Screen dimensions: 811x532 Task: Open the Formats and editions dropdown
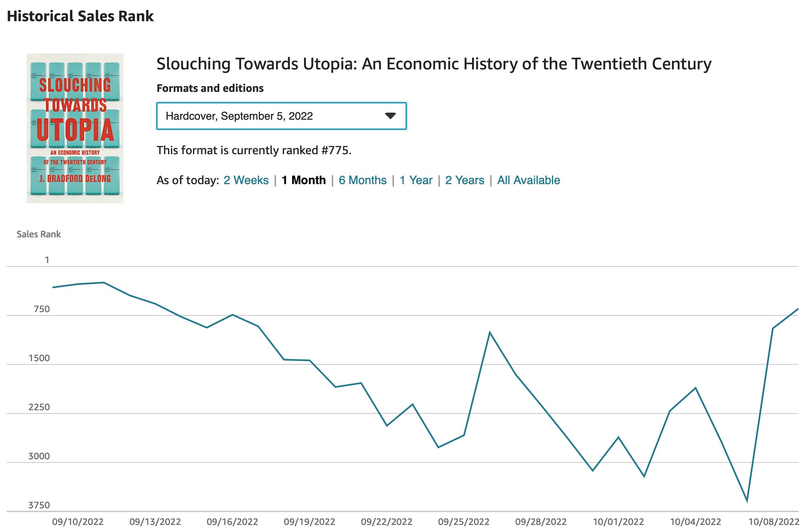pos(281,116)
